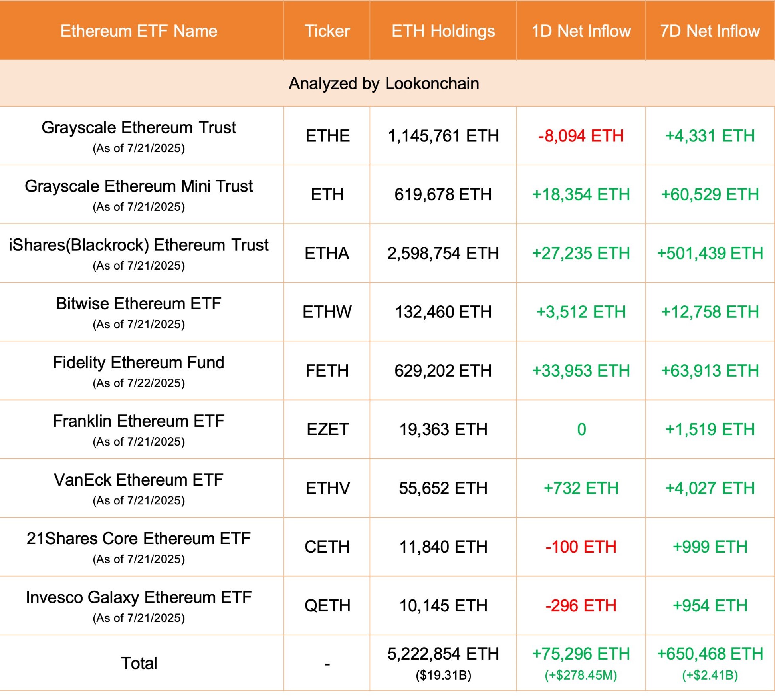Click the +999 ETH weekly inflow
Screen dimensions: 775x700
pyautogui.click(x=710, y=547)
